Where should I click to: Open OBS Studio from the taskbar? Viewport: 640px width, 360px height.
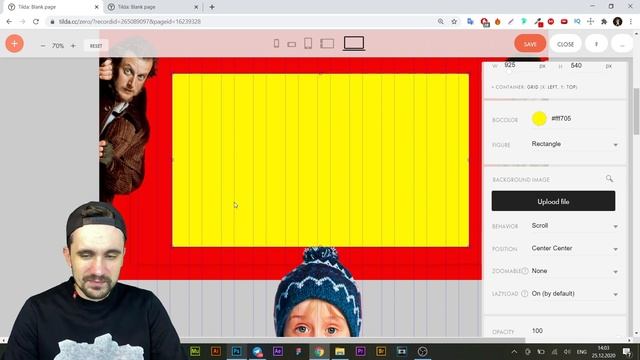pos(422,351)
